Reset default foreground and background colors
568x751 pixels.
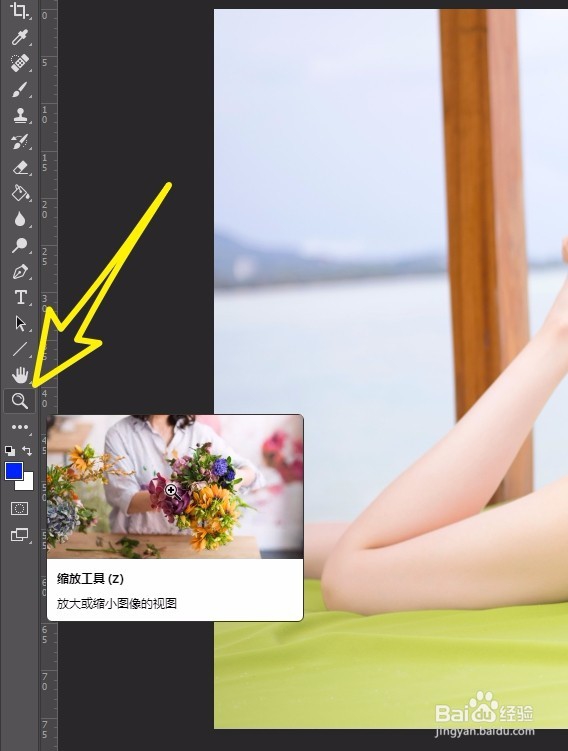[x=10, y=450]
